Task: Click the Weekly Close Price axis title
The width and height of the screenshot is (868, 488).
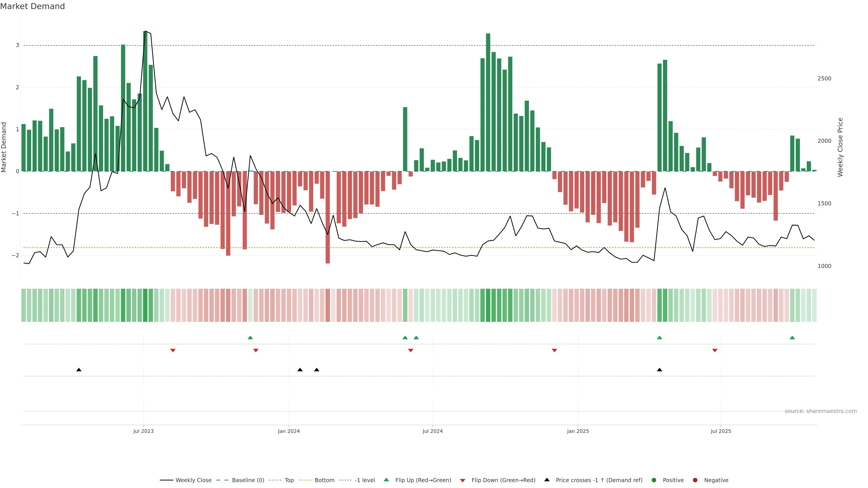Action: (840, 147)
